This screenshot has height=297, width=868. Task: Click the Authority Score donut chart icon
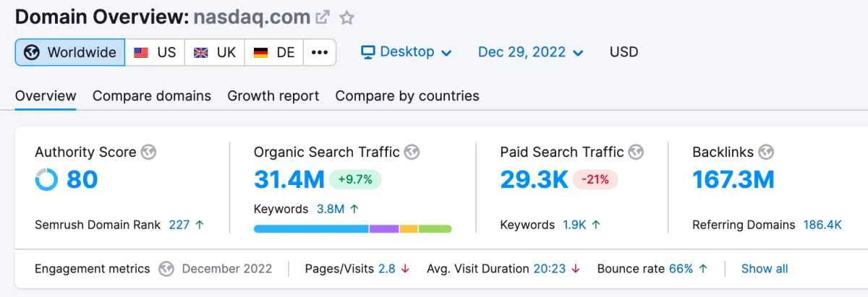tap(46, 180)
